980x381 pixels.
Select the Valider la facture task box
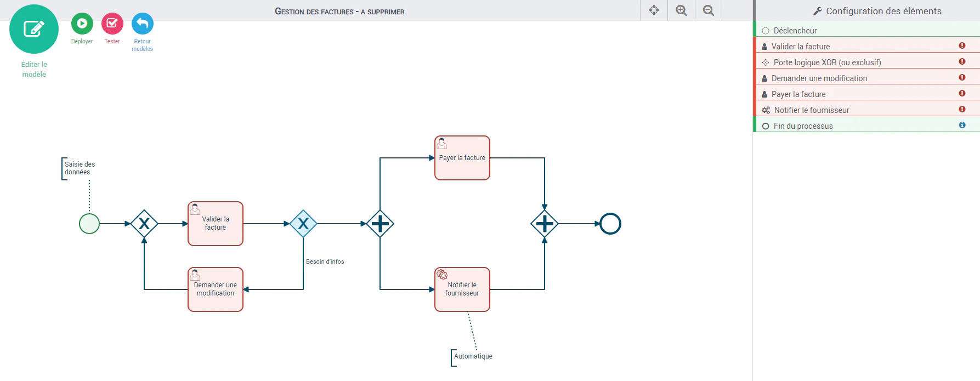pos(216,224)
